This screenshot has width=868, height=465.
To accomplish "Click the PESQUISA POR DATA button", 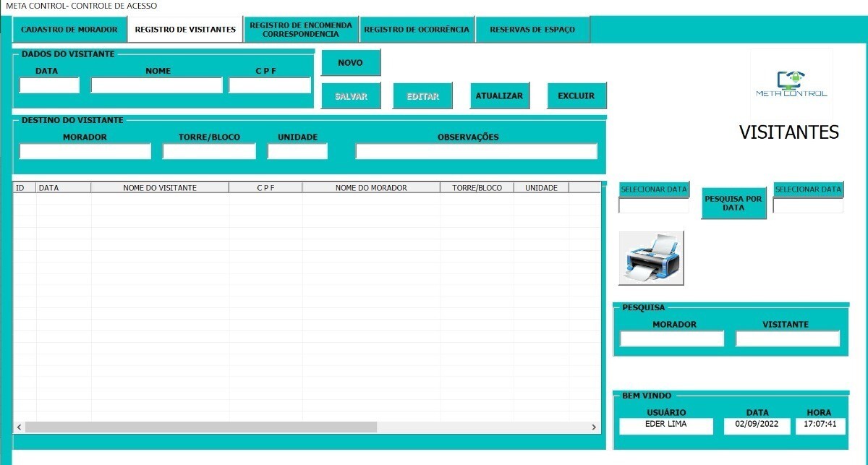I will [x=733, y=203].
